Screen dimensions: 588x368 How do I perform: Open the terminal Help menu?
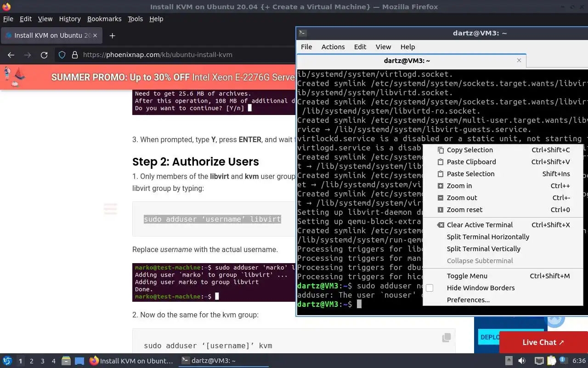click(407, 47)
